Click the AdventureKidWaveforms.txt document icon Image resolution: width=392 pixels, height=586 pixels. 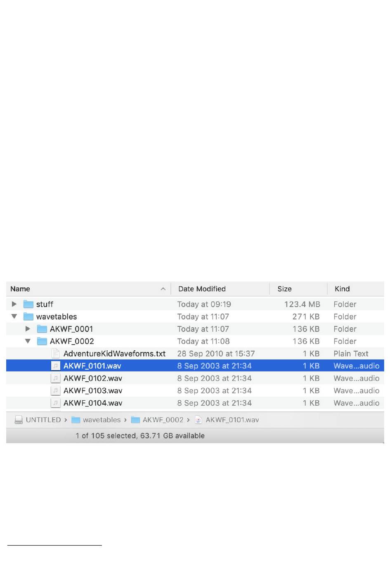(56, 354)
